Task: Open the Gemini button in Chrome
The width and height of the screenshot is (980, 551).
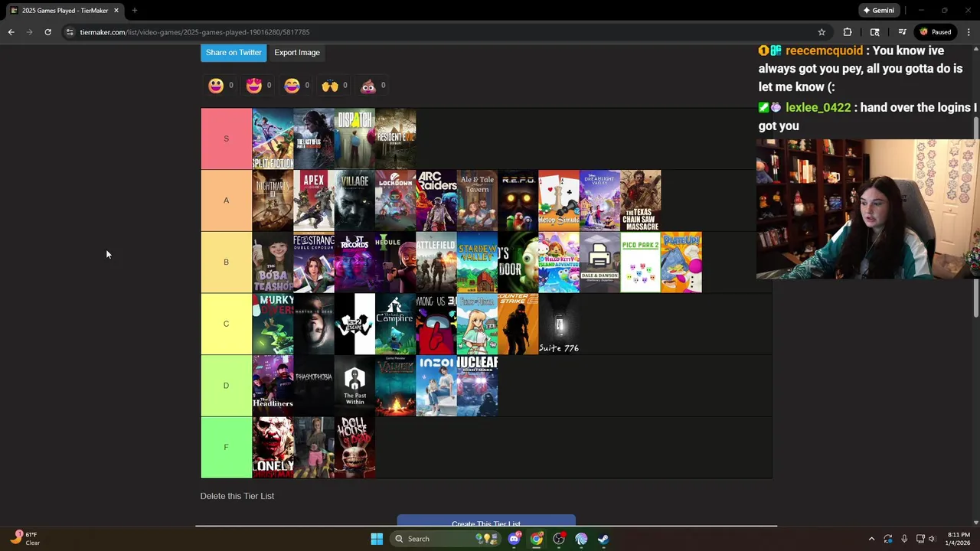Action: tap(878, 11)
